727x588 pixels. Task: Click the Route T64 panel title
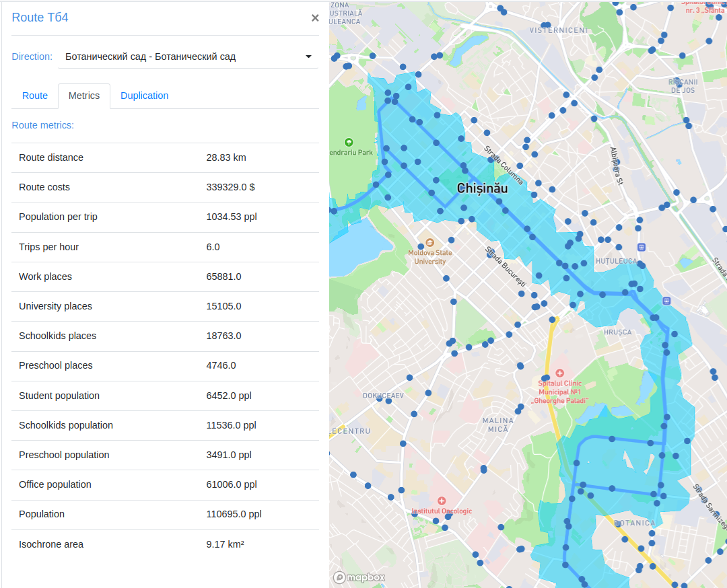click(40, 17)
